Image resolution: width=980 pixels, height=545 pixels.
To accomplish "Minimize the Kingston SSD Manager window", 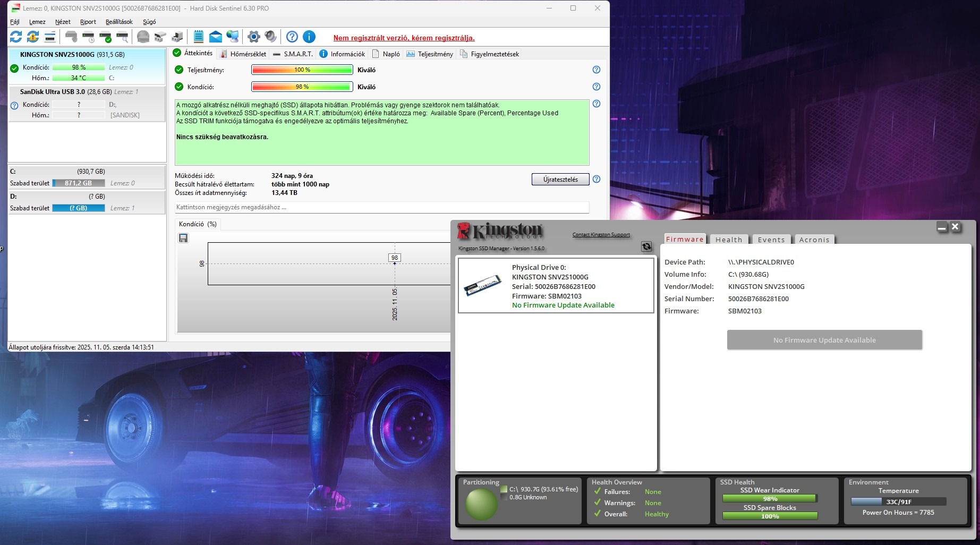I will tap(942, 227).
